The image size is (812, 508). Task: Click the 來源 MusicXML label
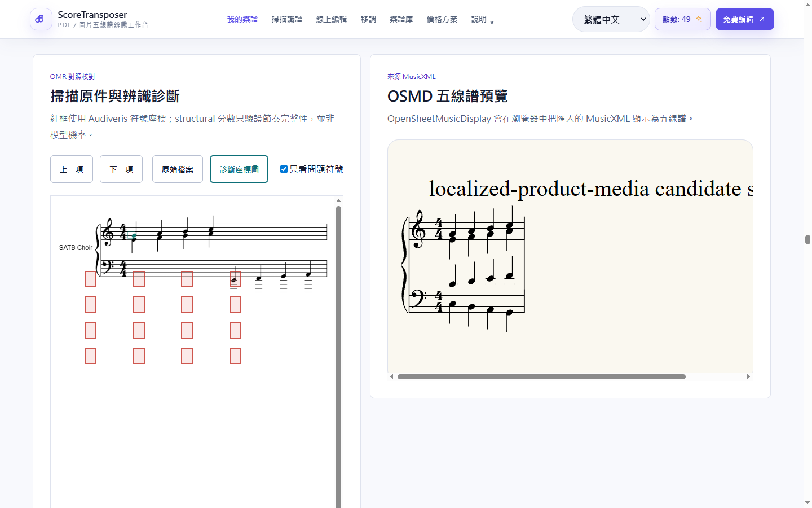point(412,77)
